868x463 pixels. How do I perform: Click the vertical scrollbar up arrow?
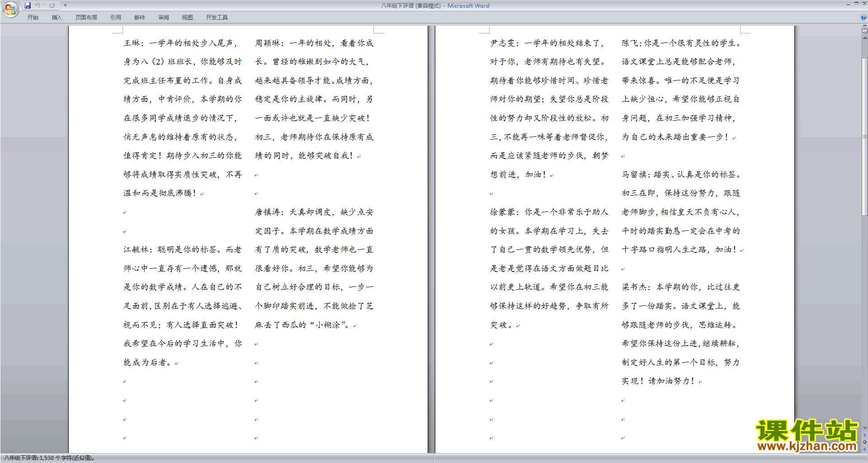[864, 38]
